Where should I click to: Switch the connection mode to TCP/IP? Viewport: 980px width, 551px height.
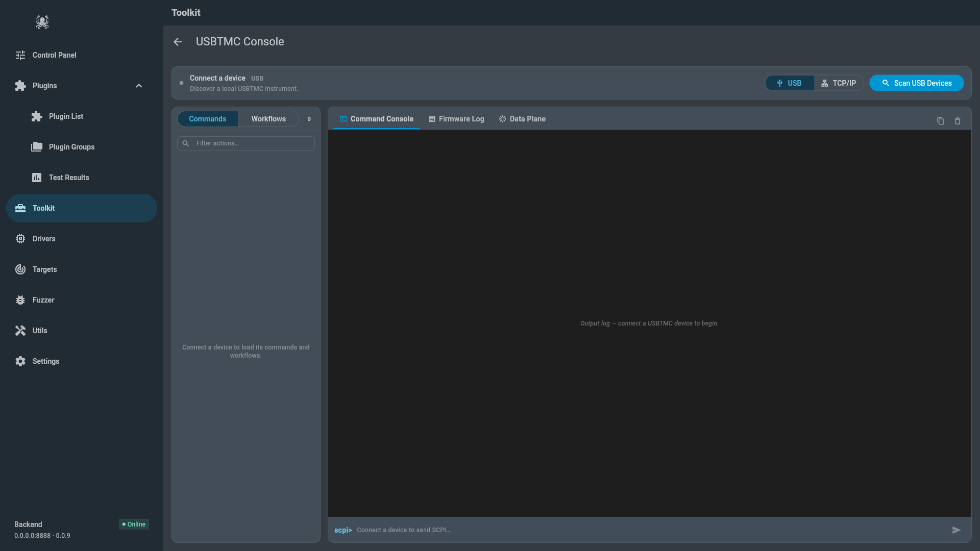click(839, 83)
